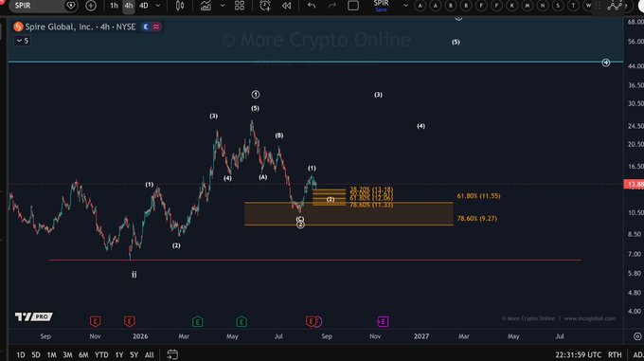The width and height of the screenshot is (644, 361).
Task: Add a compare symbol with the plus icon
Action: pos(91,6)
